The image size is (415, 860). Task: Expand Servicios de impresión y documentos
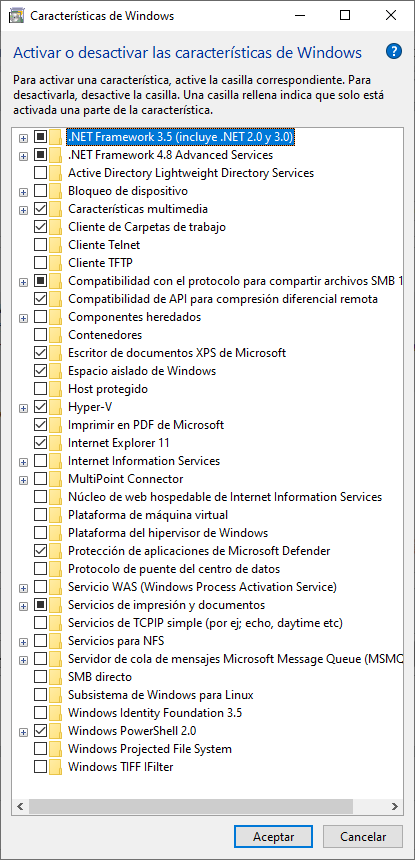[x=23, y=607]
